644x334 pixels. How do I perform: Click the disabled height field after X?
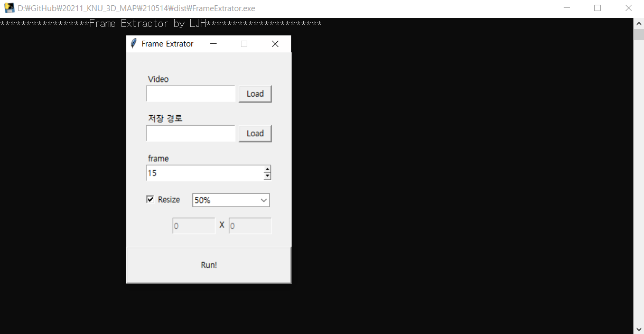tap(250, 226)
